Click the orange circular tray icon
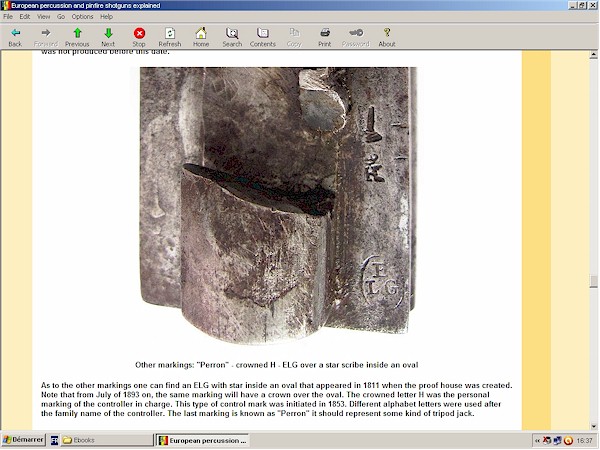The image size is (600, 450). [x=568, y=441]
